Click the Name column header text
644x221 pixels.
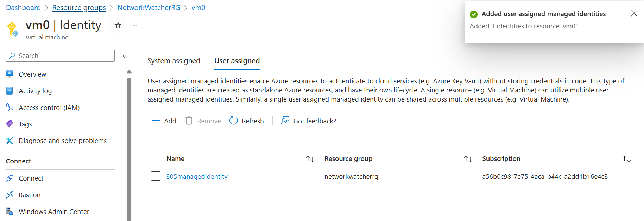175,159
